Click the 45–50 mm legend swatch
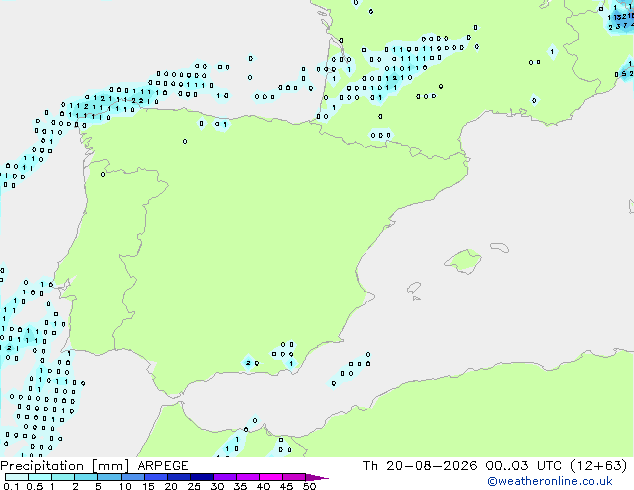Screen dimensions: 634x490 (x=294, y=477)
